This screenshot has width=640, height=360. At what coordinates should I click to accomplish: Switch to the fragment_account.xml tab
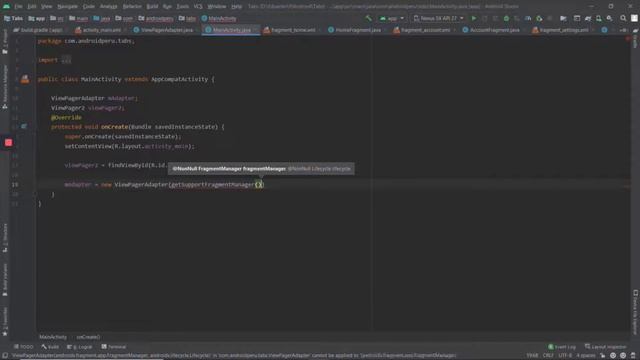point(422,30)
